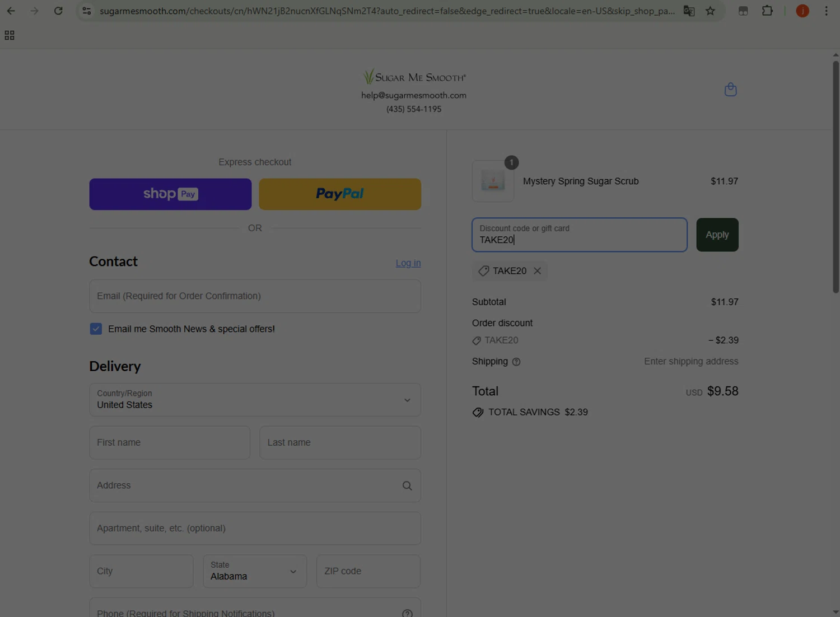Viewport: 840px width, 617px height.
Task: Focus the Last name field
Action: pyautogui.click(x=340, y=442)
